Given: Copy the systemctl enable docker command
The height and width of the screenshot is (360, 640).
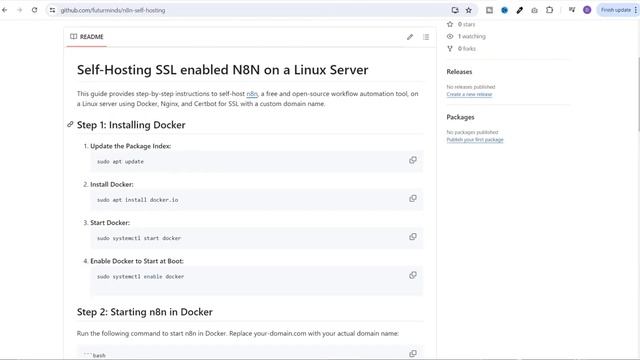Looking at the screenshot, I should [413, 275].
